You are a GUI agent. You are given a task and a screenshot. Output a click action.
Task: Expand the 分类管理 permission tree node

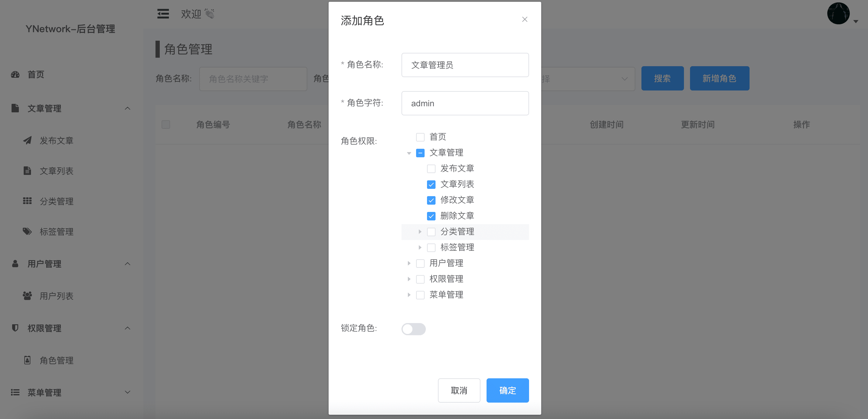[420, 232]
